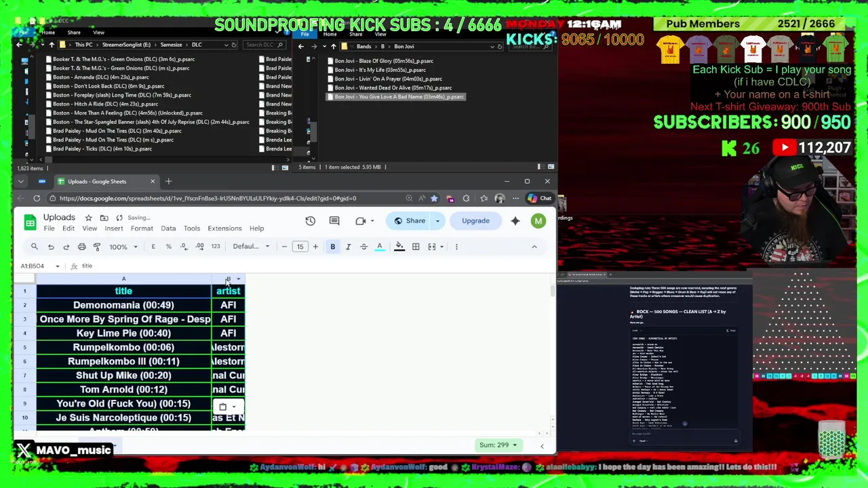Viewport: 868px width, 488px height.
Task: Select cell 'Demonomania (00:49)'
Action: (123, 306)
